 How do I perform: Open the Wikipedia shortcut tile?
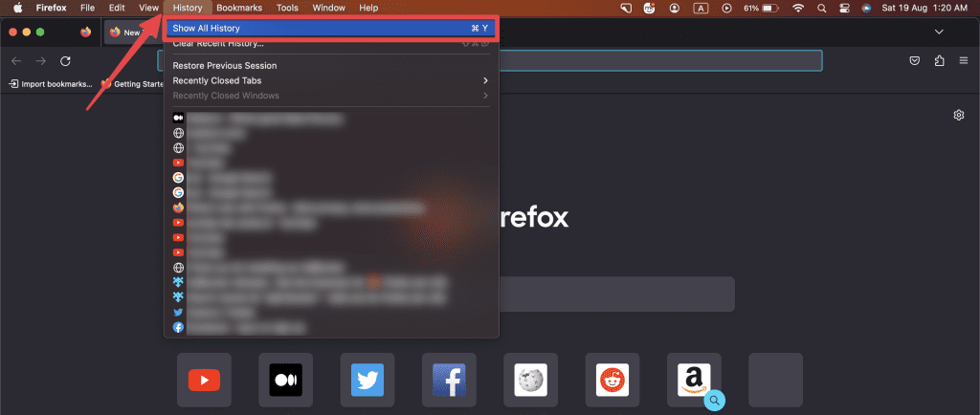530,380
